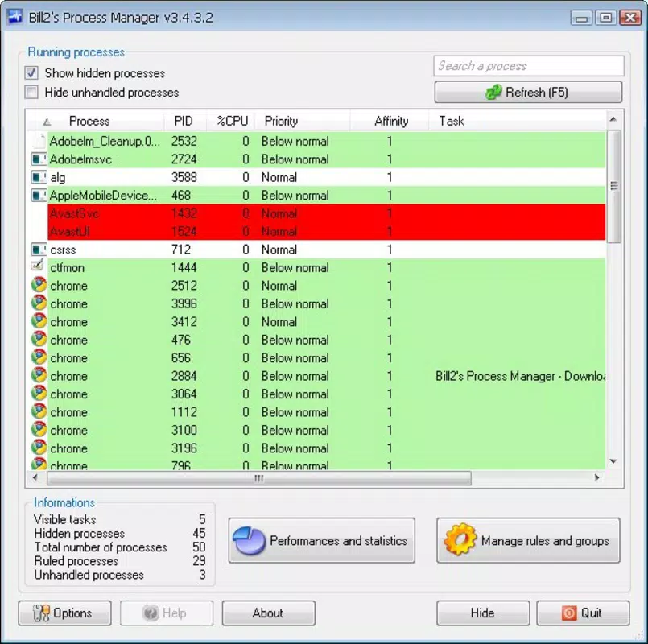Click the Chrome icon for PID 656
The width and height of the screenshot is (648, 644).
click(39, 357)
